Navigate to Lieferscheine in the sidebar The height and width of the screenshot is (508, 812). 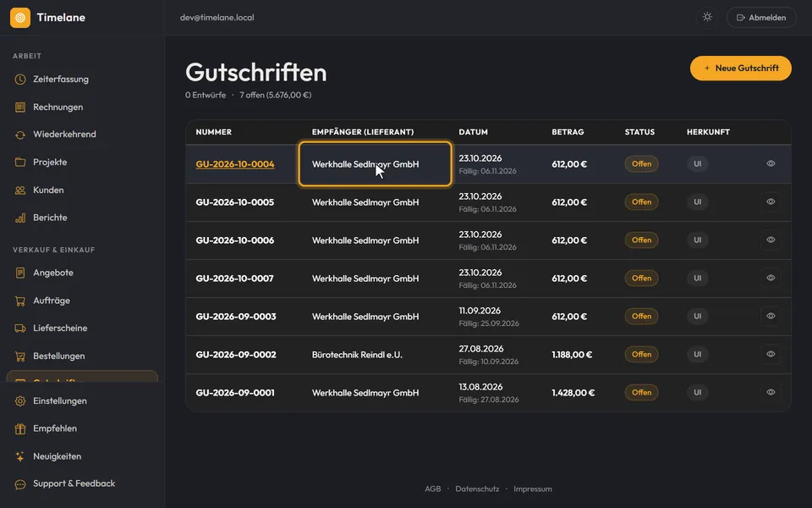point(82,329)
